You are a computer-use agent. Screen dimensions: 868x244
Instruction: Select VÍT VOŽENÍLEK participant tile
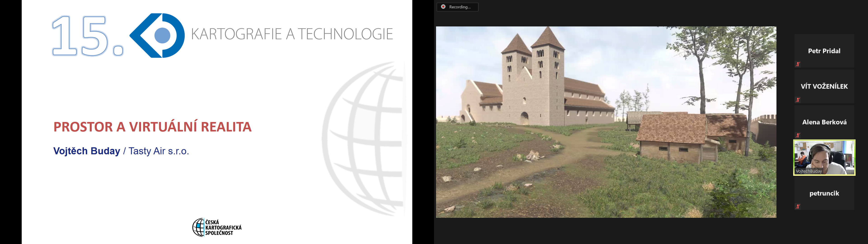pyautogui.click(x=824, y=86)
